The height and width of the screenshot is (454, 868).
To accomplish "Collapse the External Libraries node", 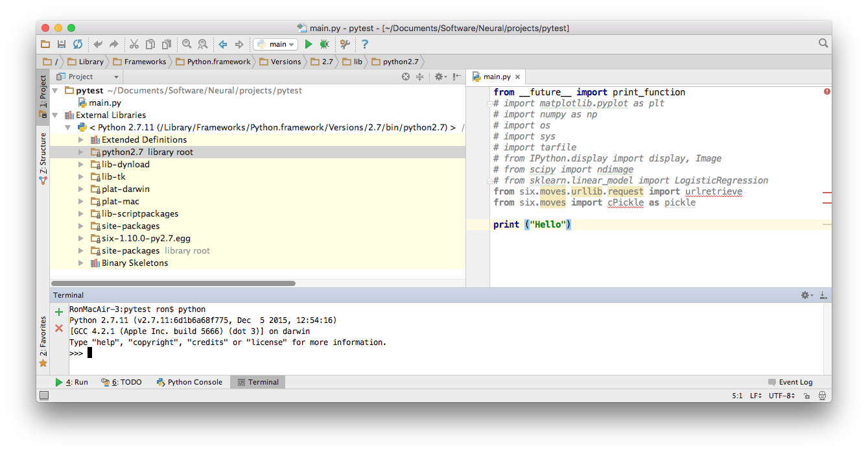I will tap(55, 115).
